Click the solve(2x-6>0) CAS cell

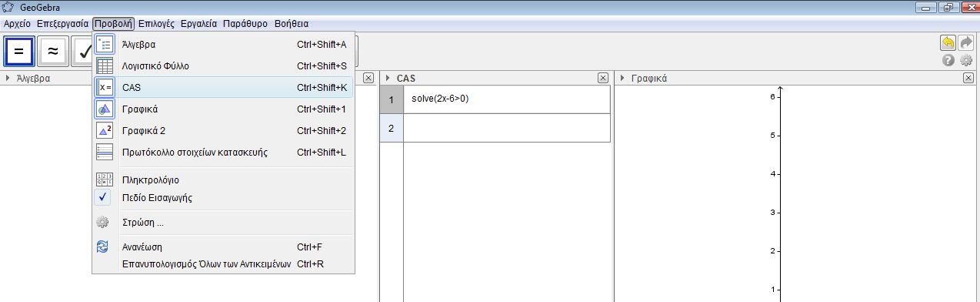[507, 99]
